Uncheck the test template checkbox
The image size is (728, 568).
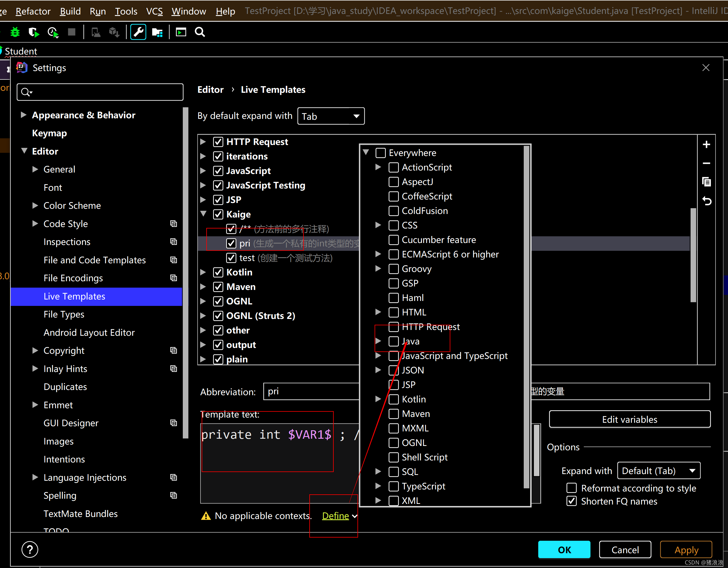coord(231,258)
